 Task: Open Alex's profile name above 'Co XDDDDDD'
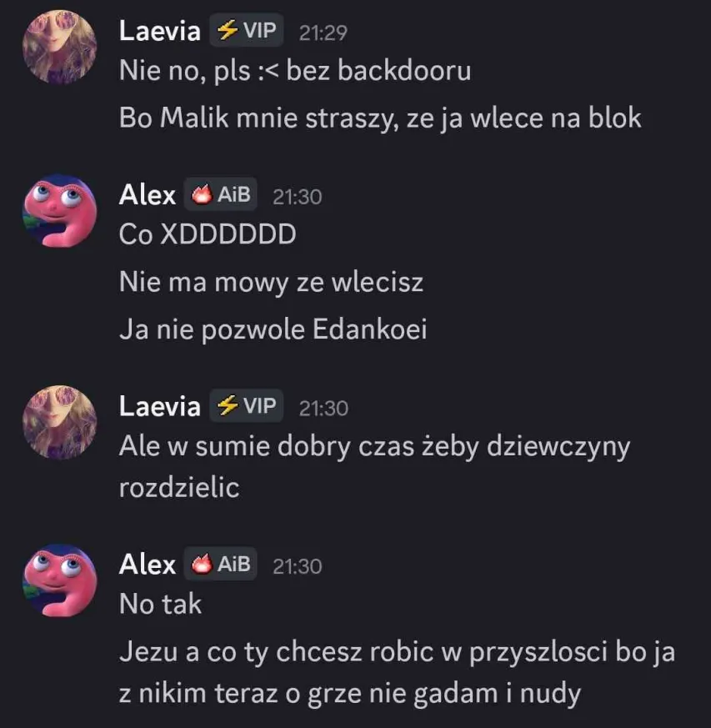click(148, 194)
